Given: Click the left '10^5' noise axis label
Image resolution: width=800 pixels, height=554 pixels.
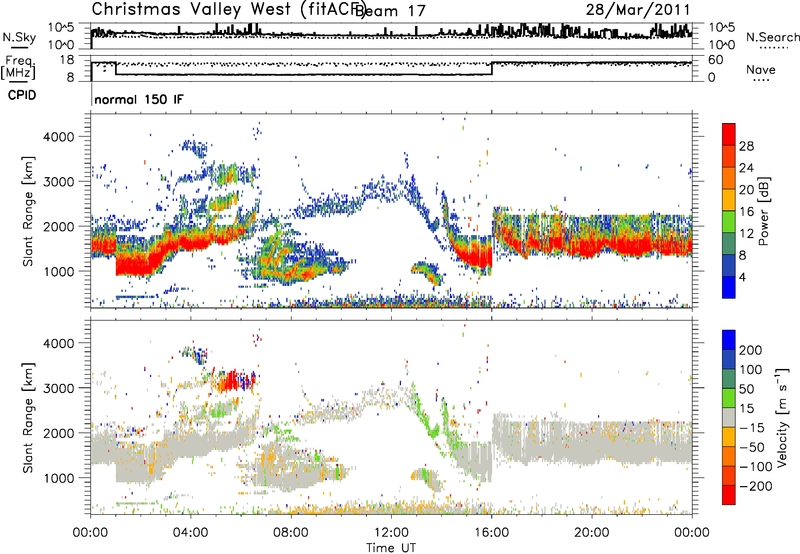Looking at the screenshot, I should (x=61, y=28).
